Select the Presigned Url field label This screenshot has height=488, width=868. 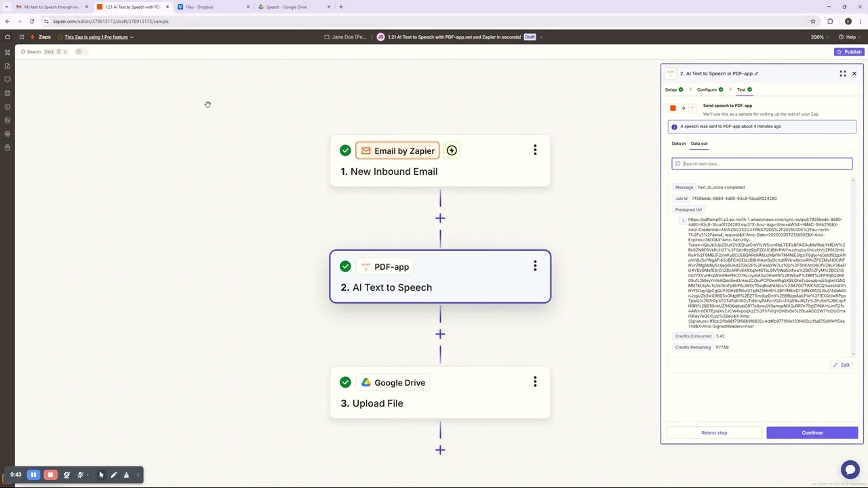click(x=688, y=209)
